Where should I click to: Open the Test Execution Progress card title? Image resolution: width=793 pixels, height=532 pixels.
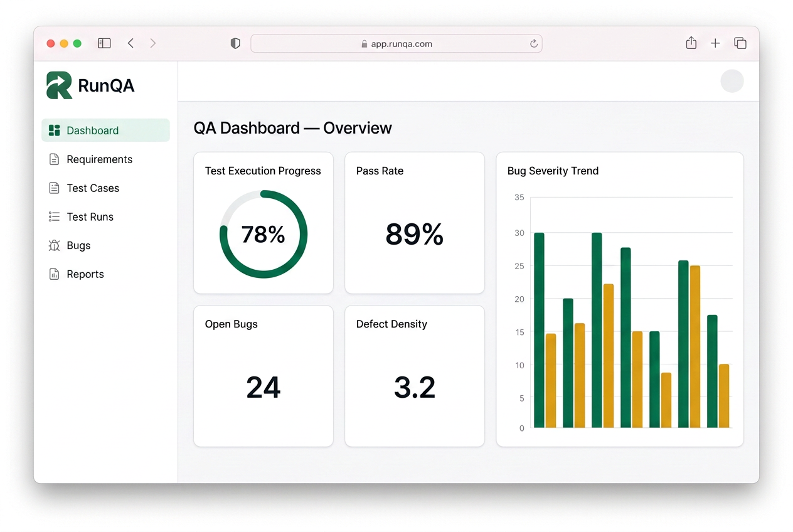263,171
